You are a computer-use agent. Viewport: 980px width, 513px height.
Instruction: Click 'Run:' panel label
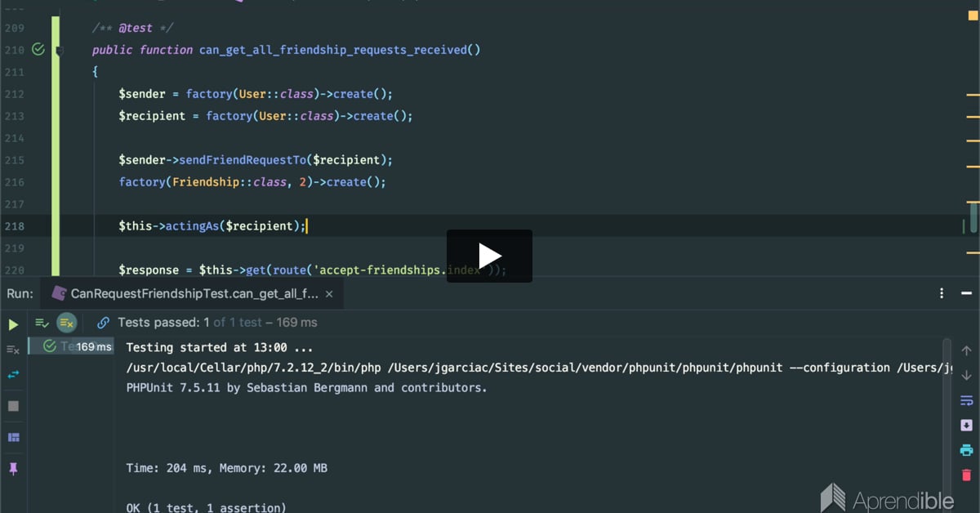point(20,293)
